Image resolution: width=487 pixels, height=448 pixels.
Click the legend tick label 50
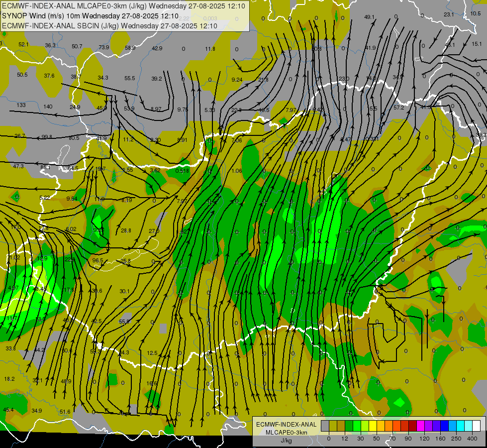(377, 439)
